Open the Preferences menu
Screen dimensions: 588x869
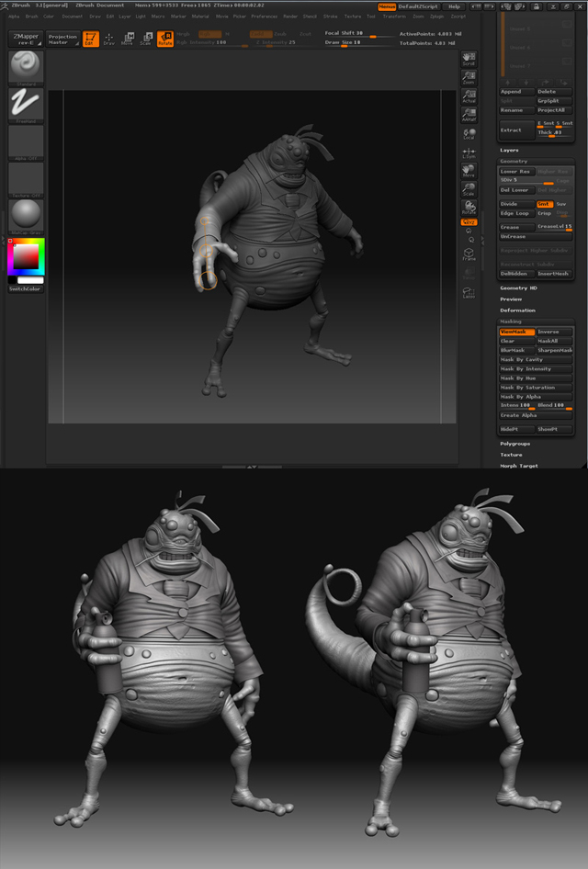[264, 17]
